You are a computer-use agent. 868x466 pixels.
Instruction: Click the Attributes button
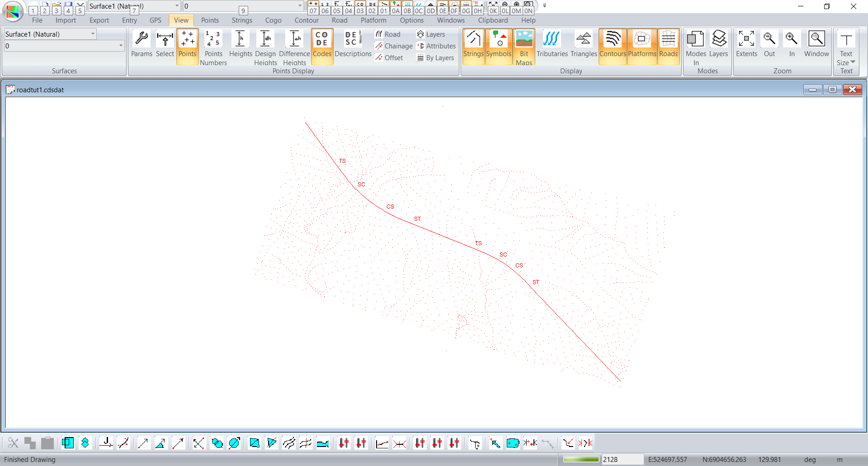(436, 46)
